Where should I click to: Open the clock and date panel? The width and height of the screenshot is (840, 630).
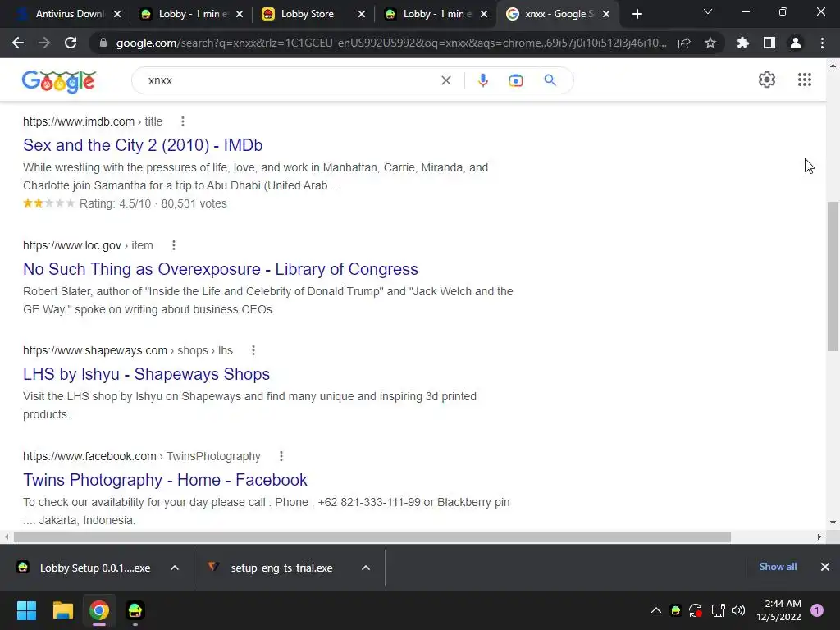(778, 610)
